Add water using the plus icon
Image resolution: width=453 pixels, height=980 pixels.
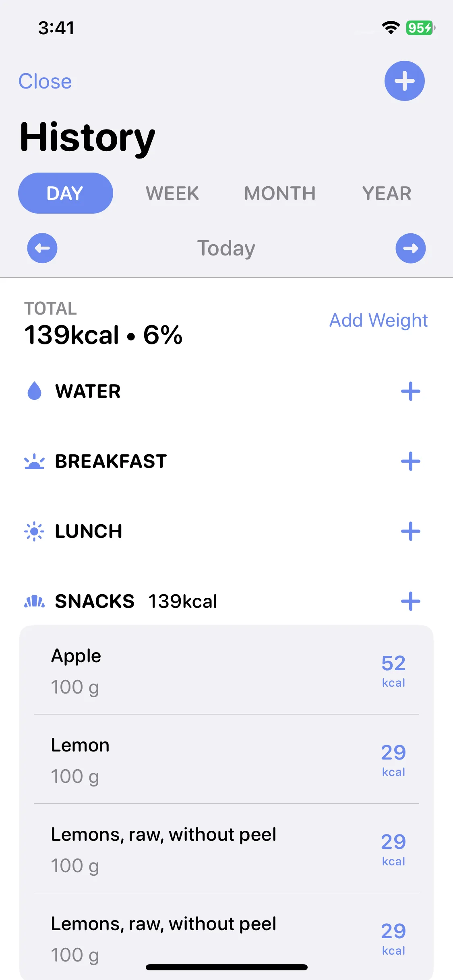tap(411, 391)
